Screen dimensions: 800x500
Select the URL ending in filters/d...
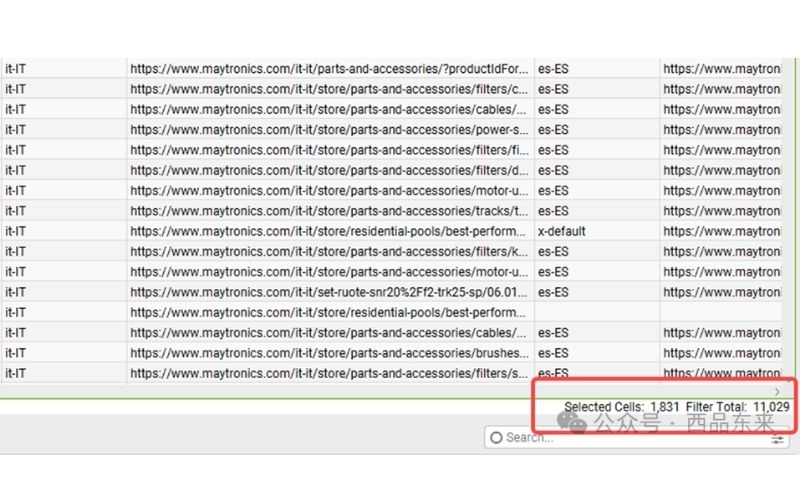(329, 170)
